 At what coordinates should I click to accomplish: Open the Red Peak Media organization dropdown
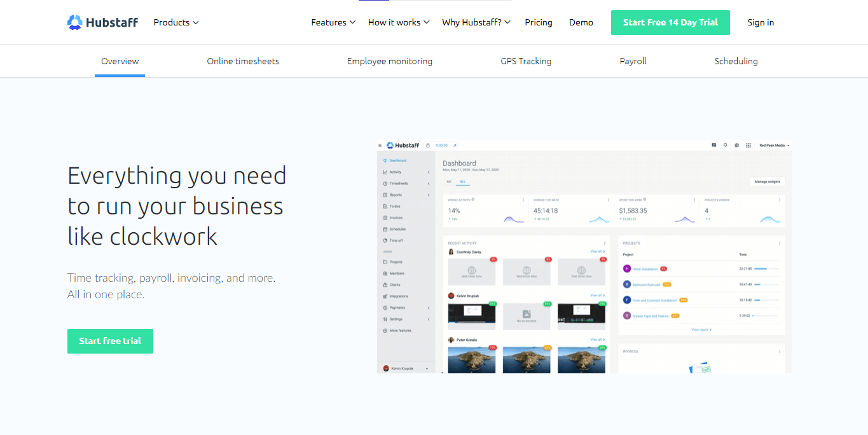(x=775, y=146)
